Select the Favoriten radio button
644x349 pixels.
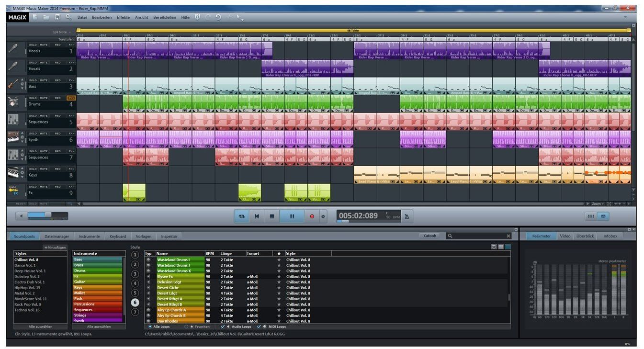tap(186, 326)
